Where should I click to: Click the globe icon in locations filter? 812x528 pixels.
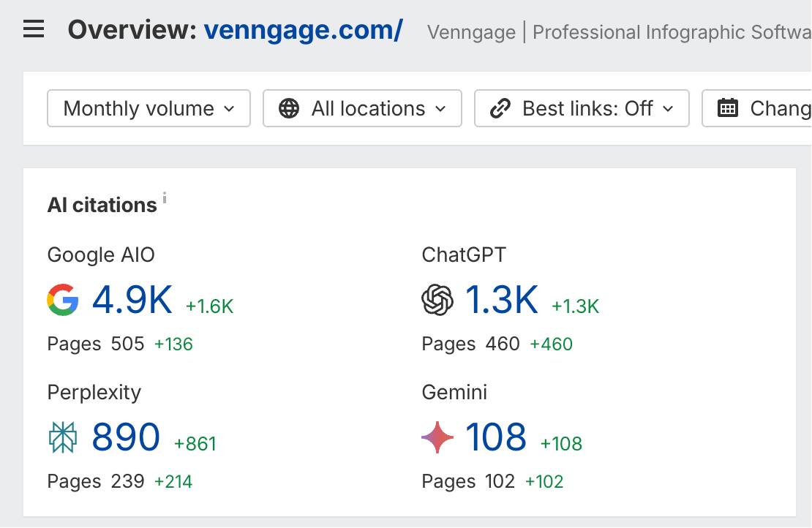289,108
